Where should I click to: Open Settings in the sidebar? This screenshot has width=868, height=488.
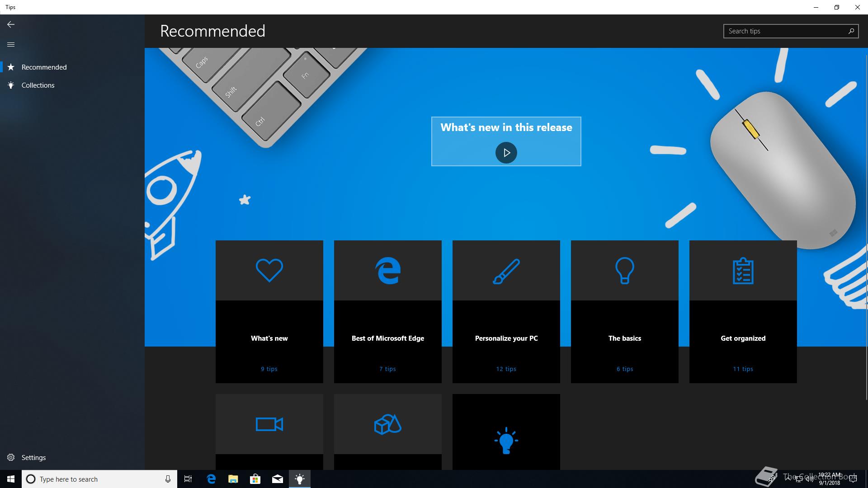pyautogui.click(x=33, y=457)
